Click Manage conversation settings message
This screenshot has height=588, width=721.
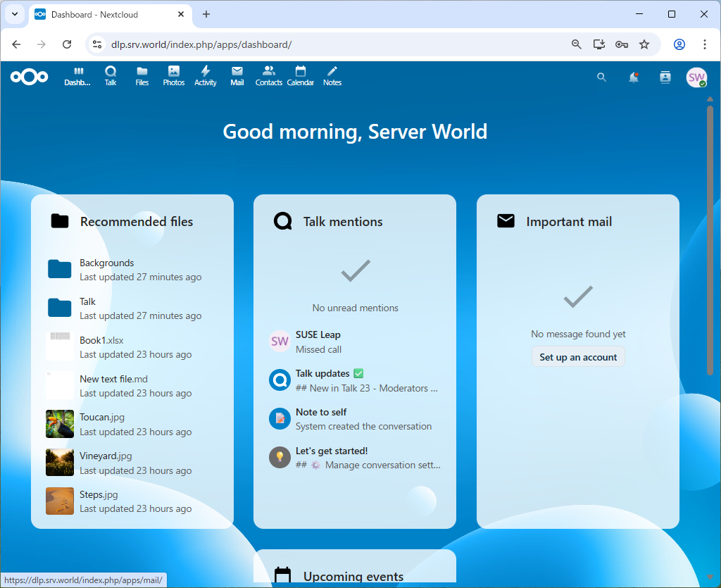368,465
